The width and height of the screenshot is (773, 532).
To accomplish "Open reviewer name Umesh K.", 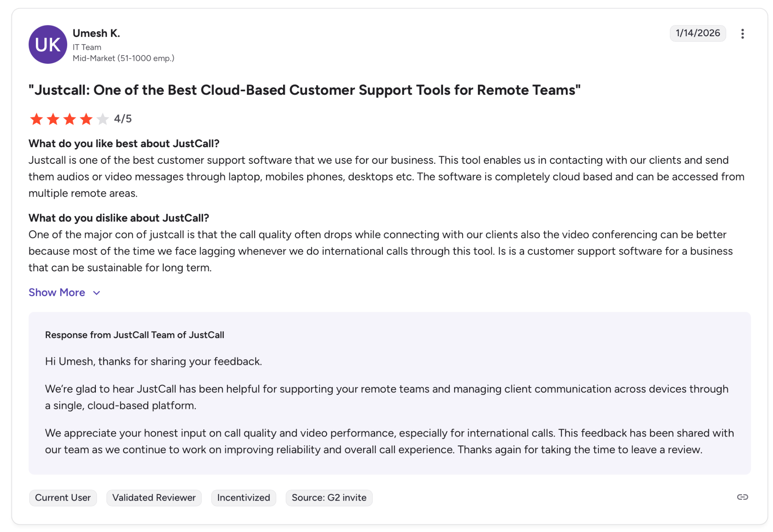I will tap(96, 33).
